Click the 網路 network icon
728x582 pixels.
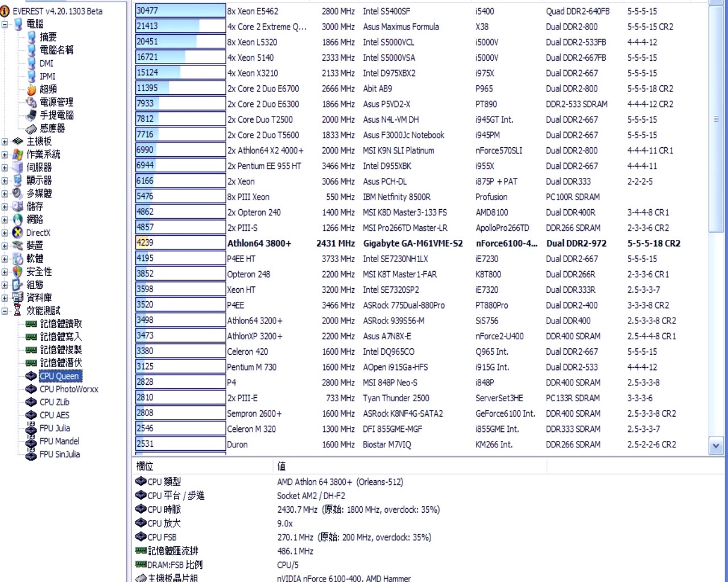18,219
